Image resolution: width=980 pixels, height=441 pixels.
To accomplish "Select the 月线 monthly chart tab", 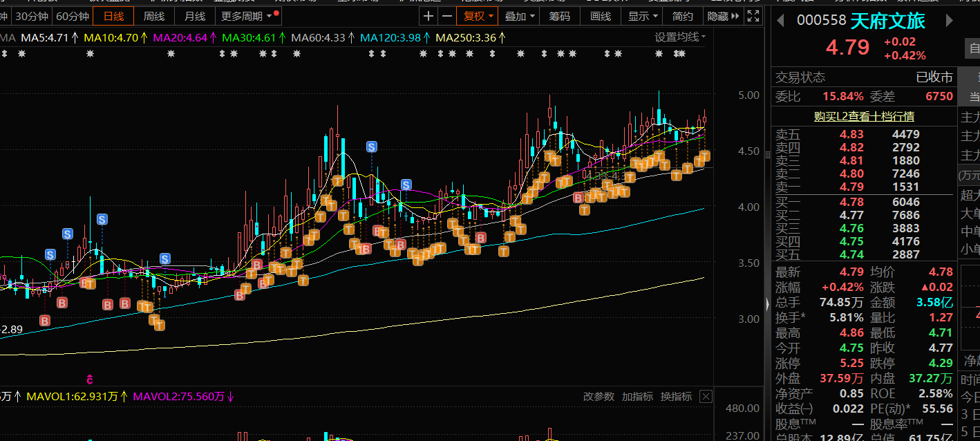I will coord(195,16).
